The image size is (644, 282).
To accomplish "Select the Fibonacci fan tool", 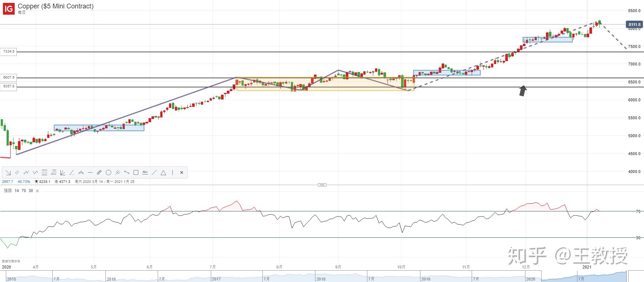I will point(63,173).
